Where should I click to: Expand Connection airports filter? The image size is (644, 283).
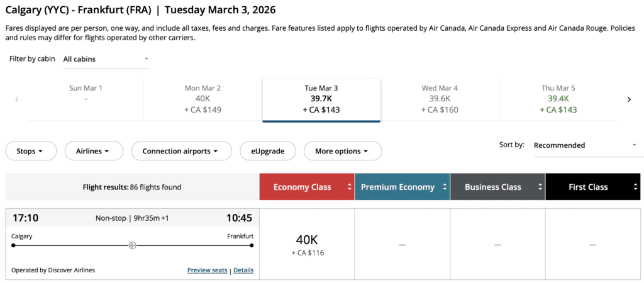pos(181,151)
